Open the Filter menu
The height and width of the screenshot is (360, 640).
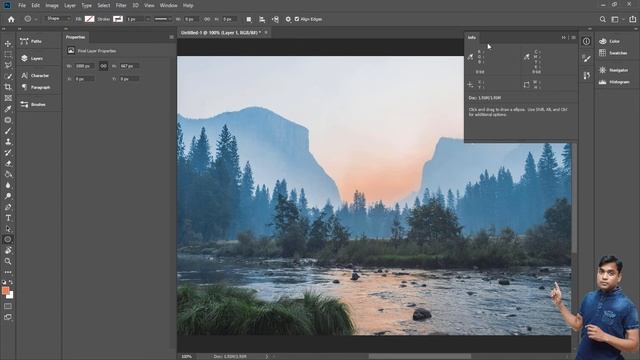[121, 6]
